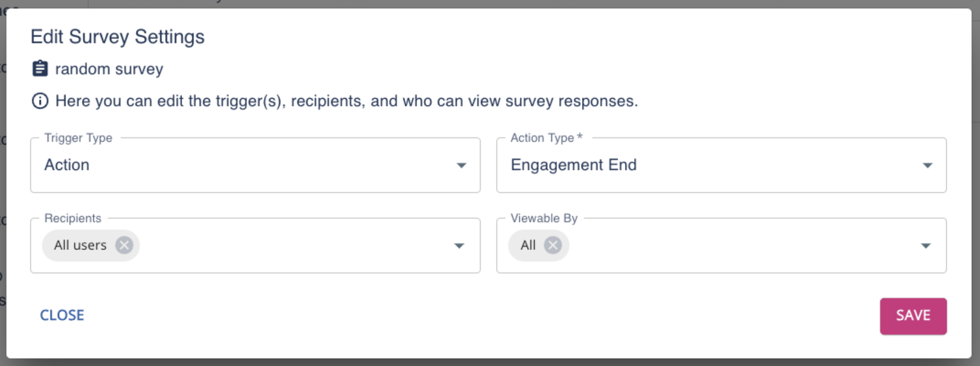Click the trigger and recipients help text

[x=346, y=101]
